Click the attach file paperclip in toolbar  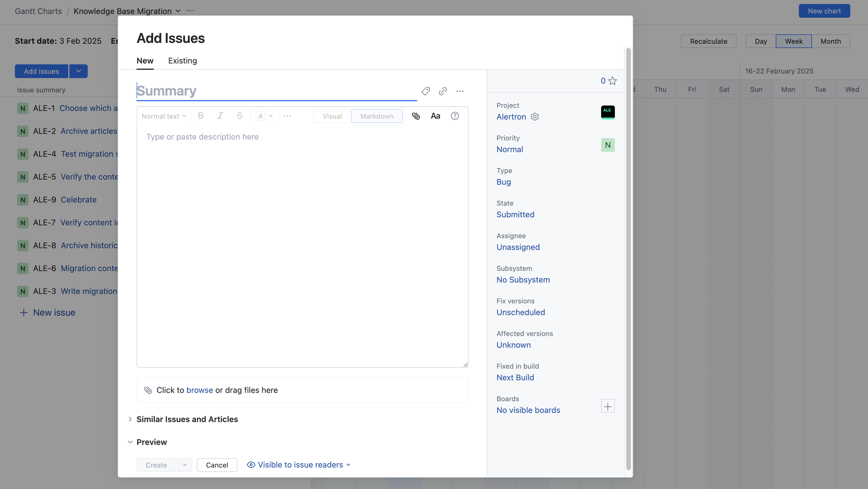point(416,116)
